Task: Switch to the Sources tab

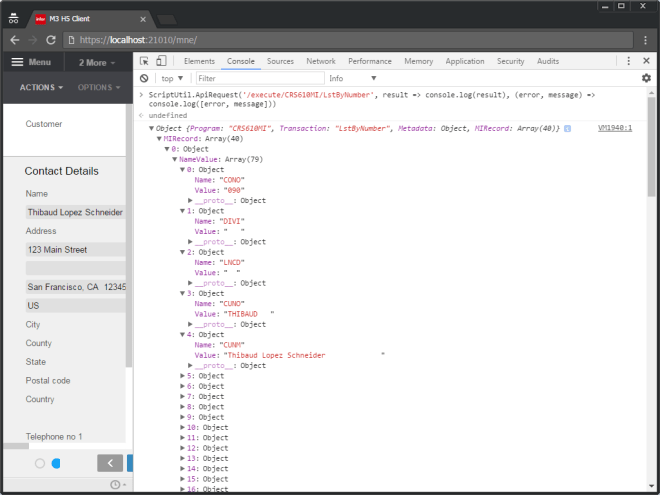Action: point(280,61)
